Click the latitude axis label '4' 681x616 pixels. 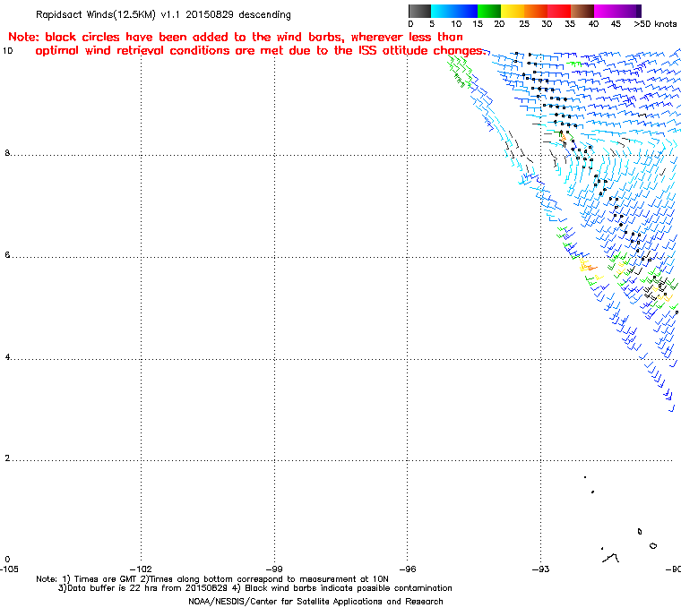point(7,357)
